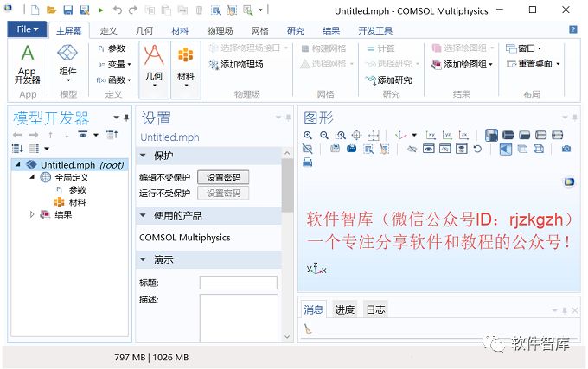588x369 pixels.
Task: Undo the last action
Action: (118, 10)
